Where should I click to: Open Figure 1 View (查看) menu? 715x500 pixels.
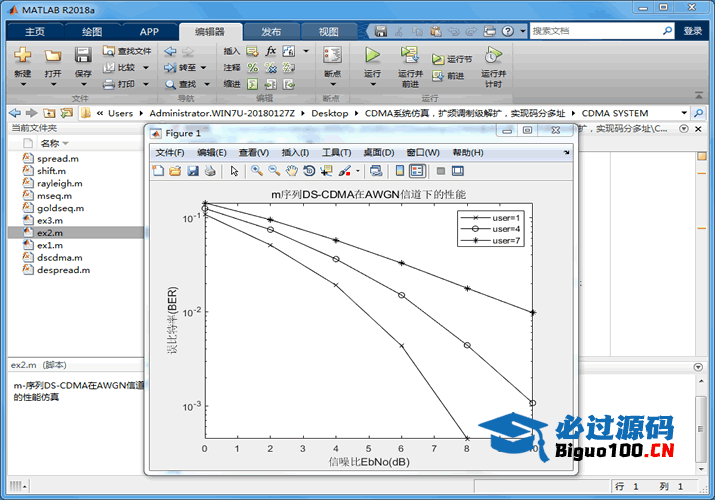254,153
